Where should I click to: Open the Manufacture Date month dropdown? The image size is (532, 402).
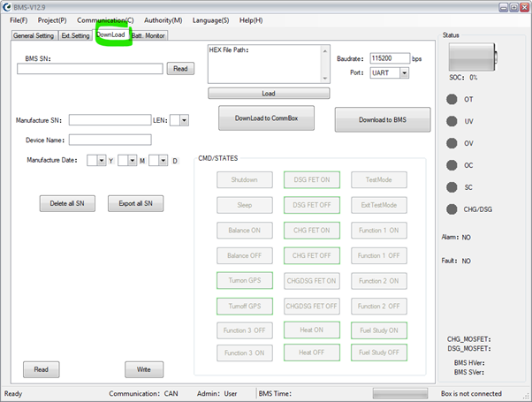coord(133,160)
